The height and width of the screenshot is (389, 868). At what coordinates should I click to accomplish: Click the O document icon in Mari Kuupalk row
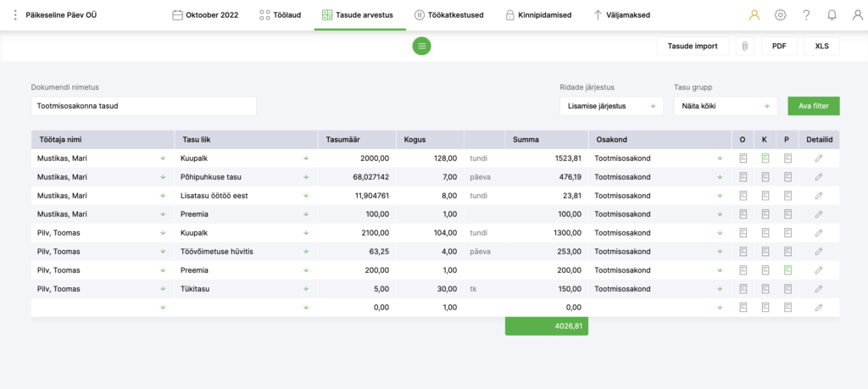[743, 158]
